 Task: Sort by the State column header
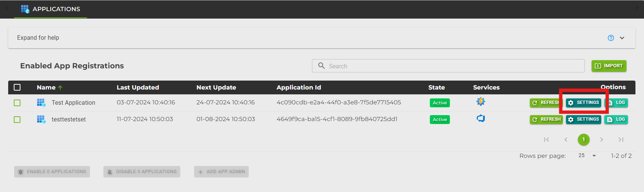437,87
